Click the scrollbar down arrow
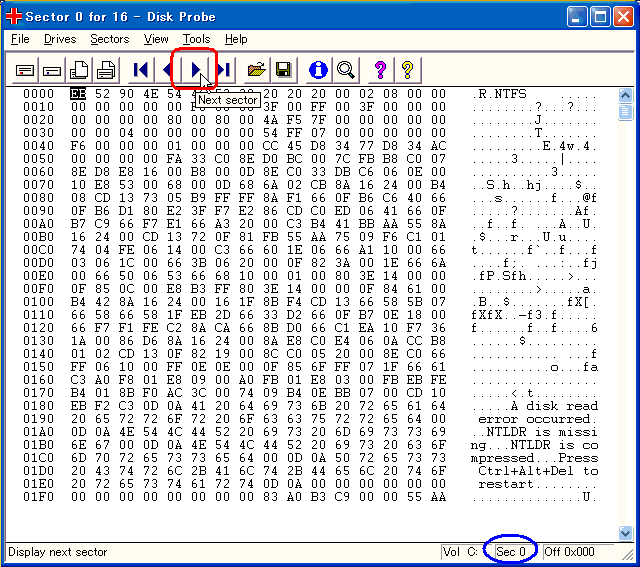Viewport: 640px width, 567px height. [x=626, y=533]
